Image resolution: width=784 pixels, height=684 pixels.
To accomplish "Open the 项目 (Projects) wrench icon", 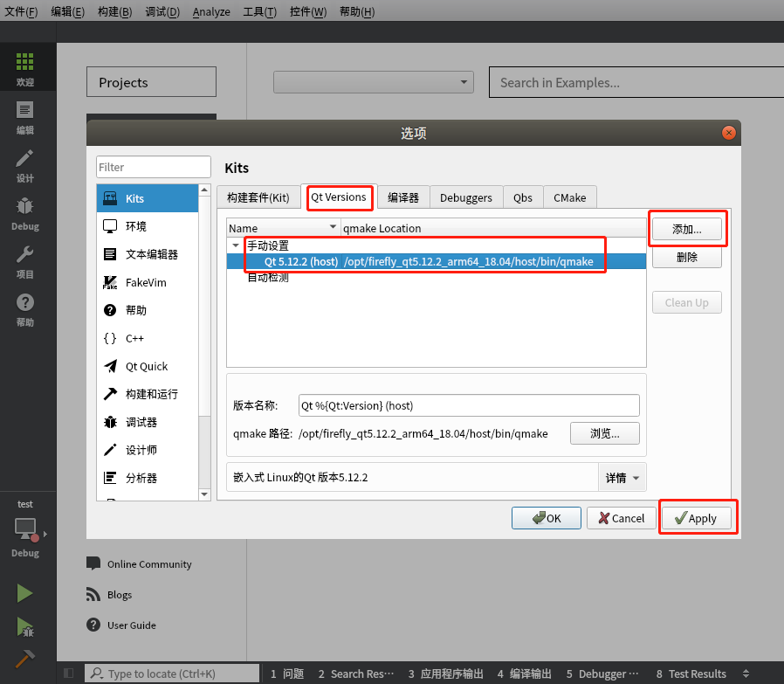I will (25, 261).
